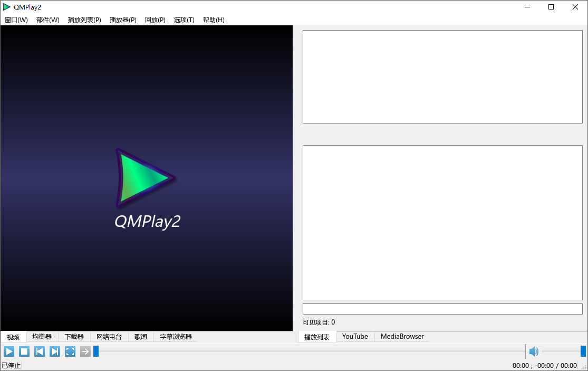Open the 下载器 tab
The height and width of the screenshot is (371, 588).
[x=74, y=337]
